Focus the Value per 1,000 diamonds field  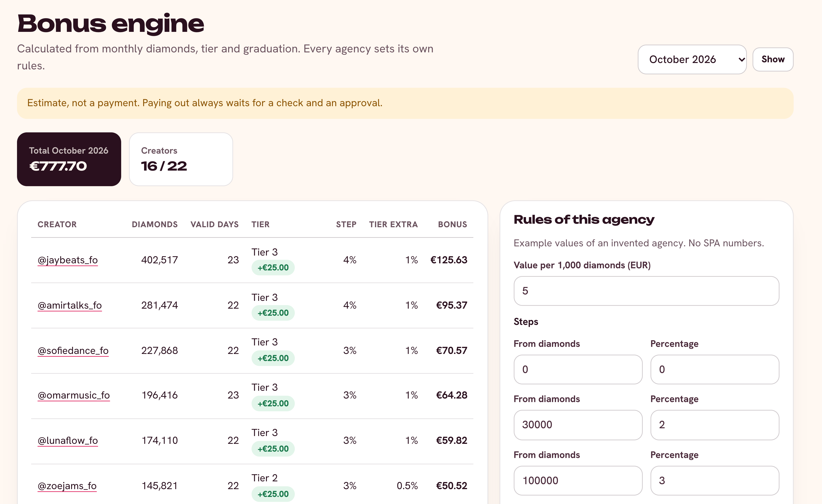tap(646, 291)
